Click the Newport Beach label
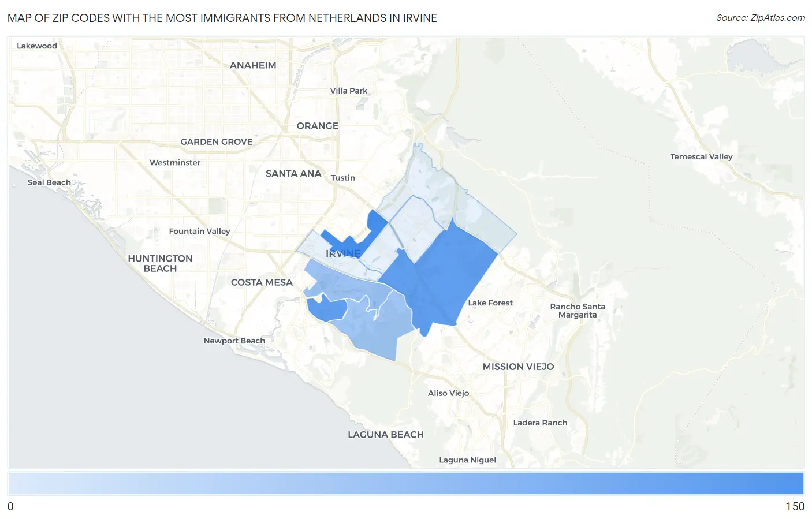The width and height of the screenshot is (812, 519). coord(234,341)
